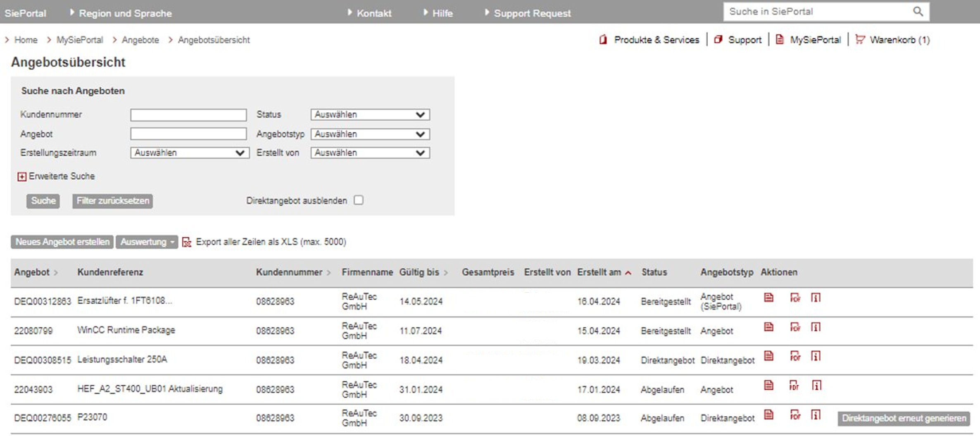
Task: Open the Angebotstyp dropdown
Action: point(370,134)
